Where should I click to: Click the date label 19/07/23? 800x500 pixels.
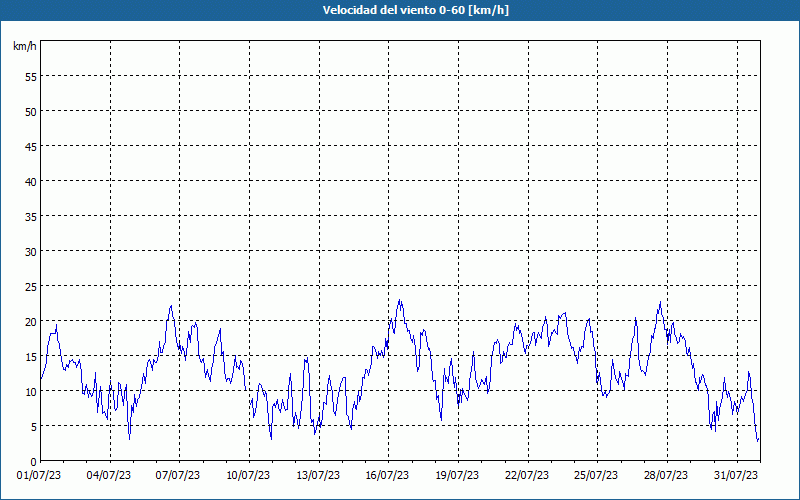click(457, 475)
